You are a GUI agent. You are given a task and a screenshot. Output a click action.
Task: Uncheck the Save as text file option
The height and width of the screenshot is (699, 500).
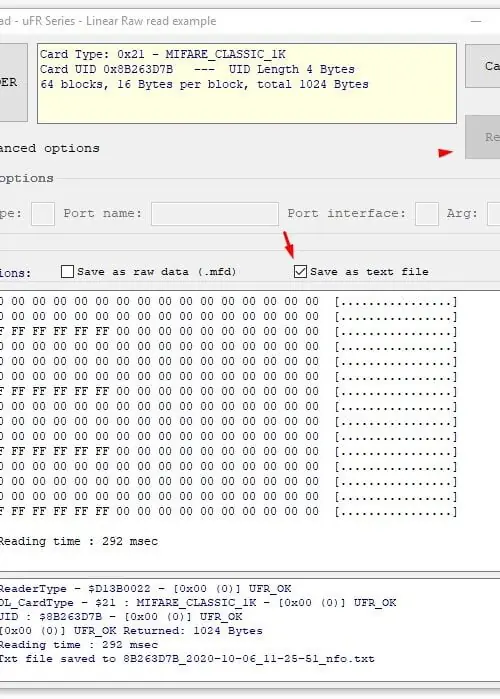300,271
